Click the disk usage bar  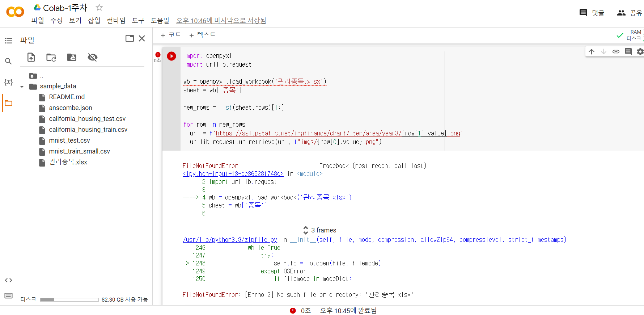pos(69,300)
